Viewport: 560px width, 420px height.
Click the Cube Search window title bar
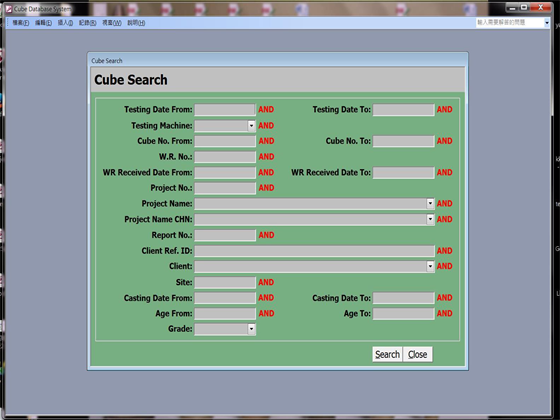(278, 60)
